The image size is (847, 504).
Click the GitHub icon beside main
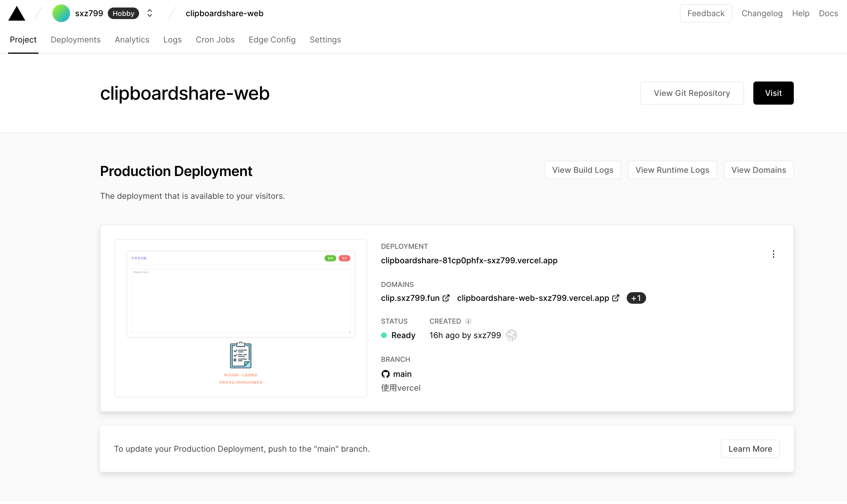385,374
